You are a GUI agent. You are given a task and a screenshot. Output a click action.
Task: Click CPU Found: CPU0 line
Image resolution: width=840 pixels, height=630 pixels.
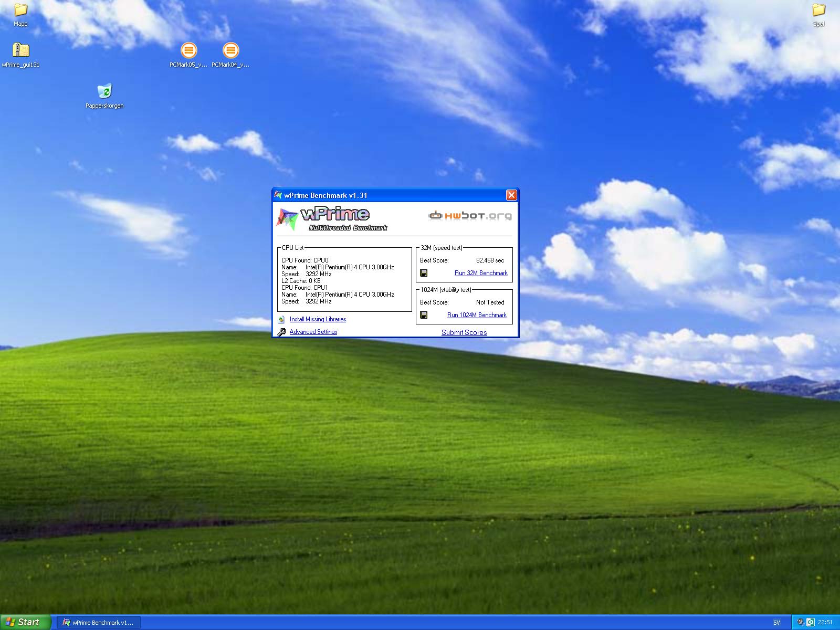coord(304,260)
